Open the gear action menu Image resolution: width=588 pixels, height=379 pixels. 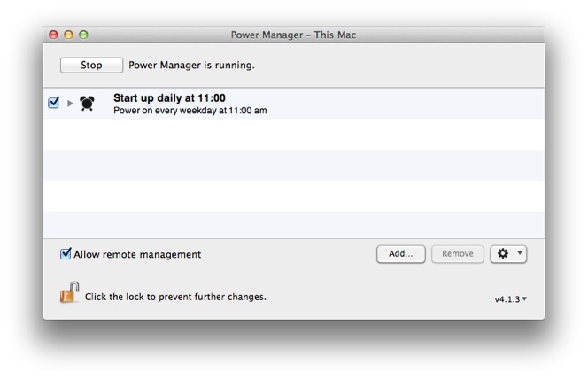pyautogui.click(x=504, y=254)
